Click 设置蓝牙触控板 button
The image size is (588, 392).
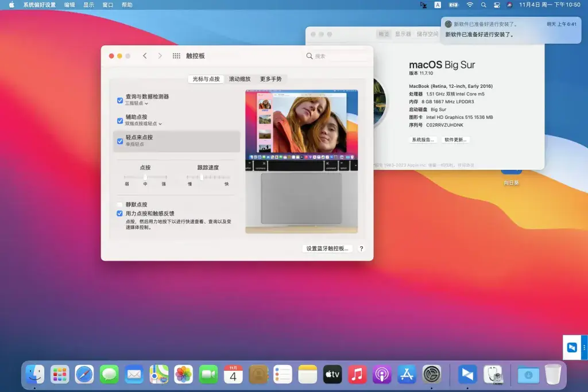[x=327, y=249]
